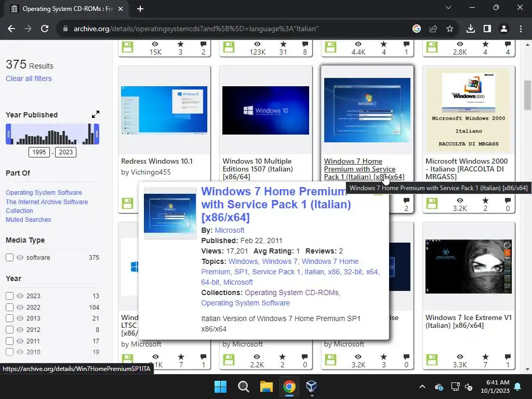Open Redress Windows 10.1 thumbnail
The image size is (532, 399).
click(164, 110)
